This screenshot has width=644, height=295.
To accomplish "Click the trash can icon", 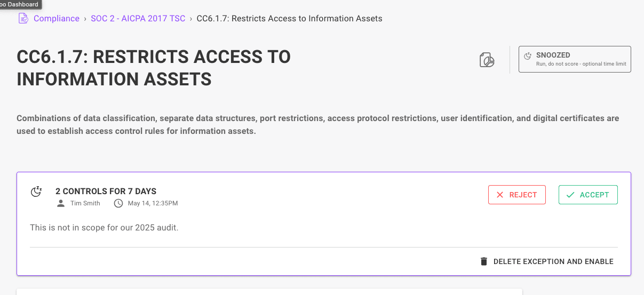I will (484, 261).
